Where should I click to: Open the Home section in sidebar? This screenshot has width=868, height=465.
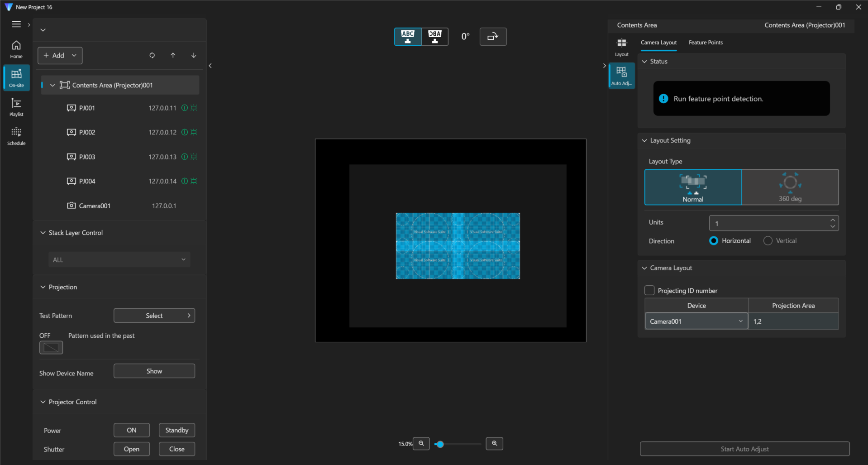(16, 49)
